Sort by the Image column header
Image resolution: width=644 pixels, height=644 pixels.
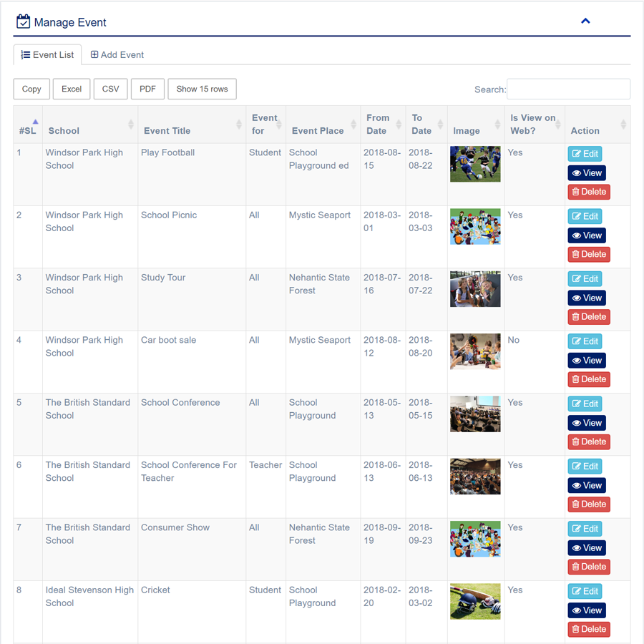coord(476,125)
